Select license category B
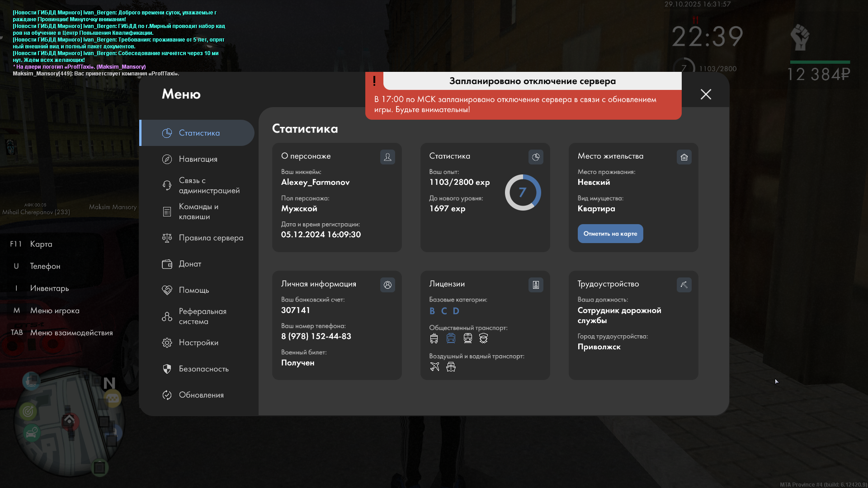868x488 pixels. pyautogui.click(x=432, y=311)
